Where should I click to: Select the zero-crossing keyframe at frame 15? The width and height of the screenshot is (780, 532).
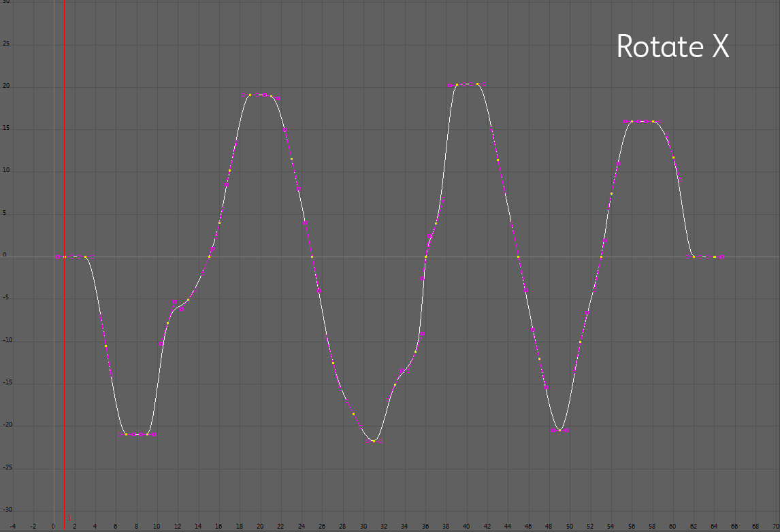pyautogui.click(x=209, y=256)
